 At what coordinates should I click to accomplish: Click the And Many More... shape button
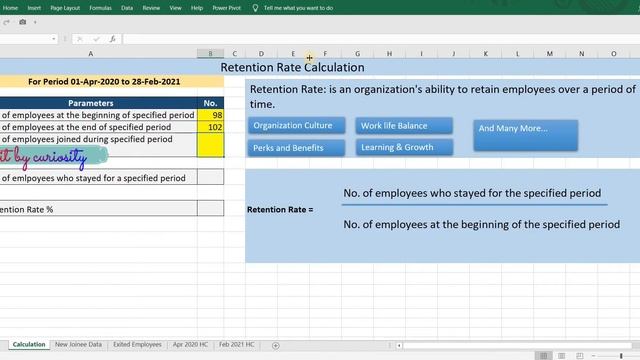pos(525,135)
